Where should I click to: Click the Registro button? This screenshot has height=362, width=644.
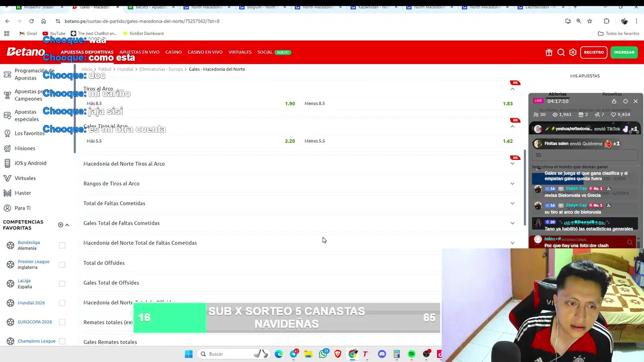(594, 52)
